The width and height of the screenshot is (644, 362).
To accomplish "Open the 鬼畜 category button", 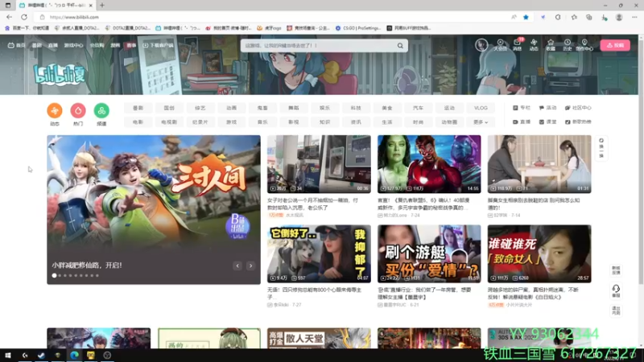I will [x=262, y=108].
